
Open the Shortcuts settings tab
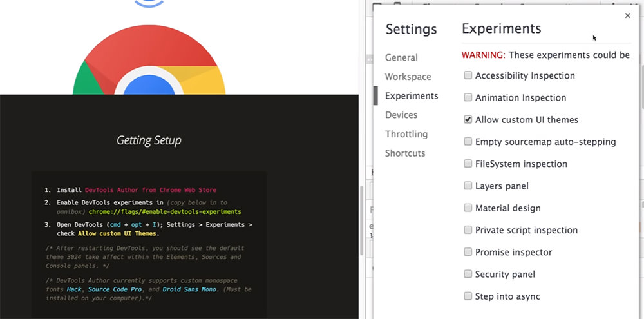(x=405, y=153)
